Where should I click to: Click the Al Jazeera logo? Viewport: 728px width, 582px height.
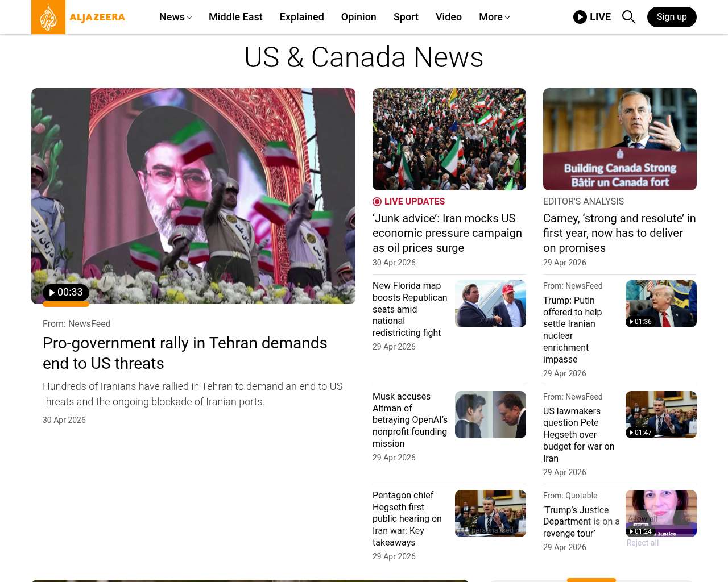(x=78, y=17)
